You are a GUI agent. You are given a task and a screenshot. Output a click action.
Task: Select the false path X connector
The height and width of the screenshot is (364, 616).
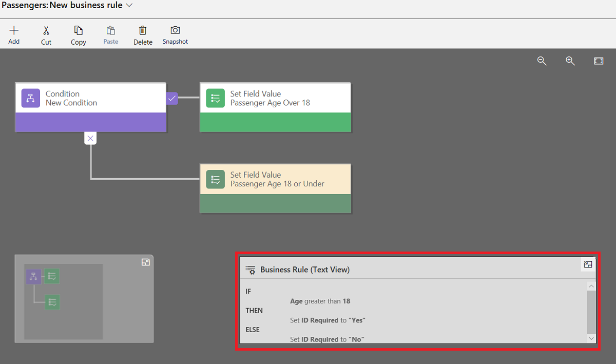[90, 138]
